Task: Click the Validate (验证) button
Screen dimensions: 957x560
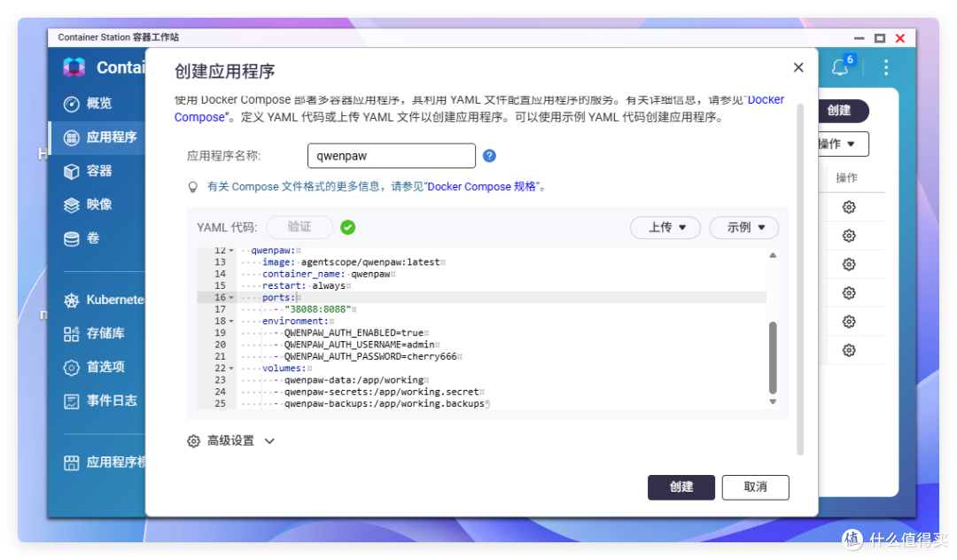Action: coord(300,227)
